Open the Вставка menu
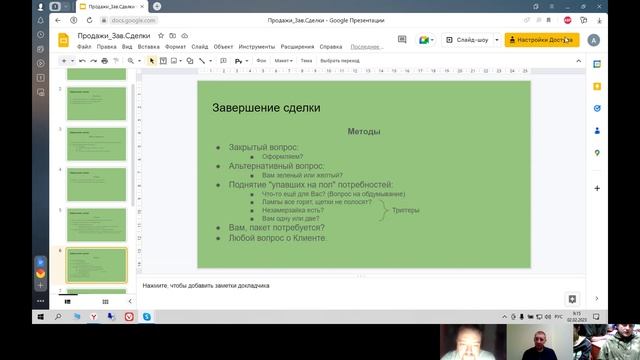The width and height of the screenshot is (640, 360). (149, 47)
